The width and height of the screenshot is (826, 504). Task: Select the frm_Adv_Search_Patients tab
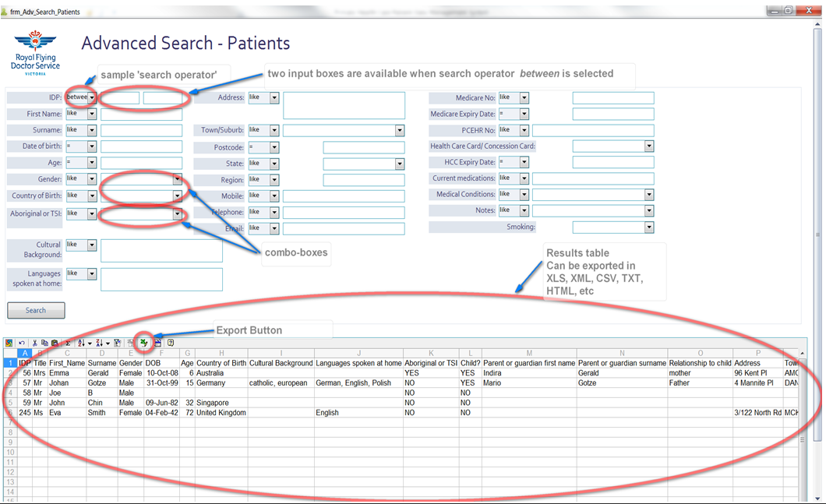tap(43, 12)
